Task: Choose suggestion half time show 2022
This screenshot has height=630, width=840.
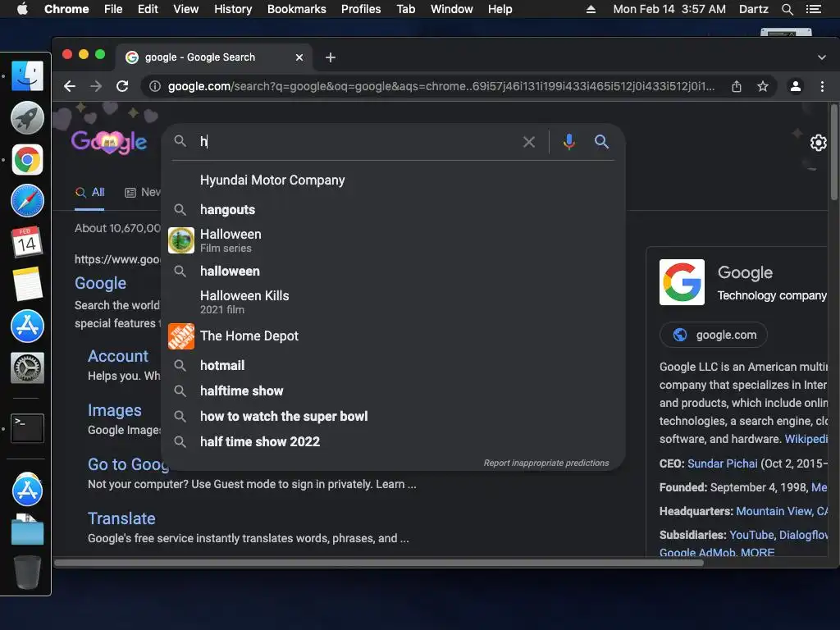Action: pos(394,442)
